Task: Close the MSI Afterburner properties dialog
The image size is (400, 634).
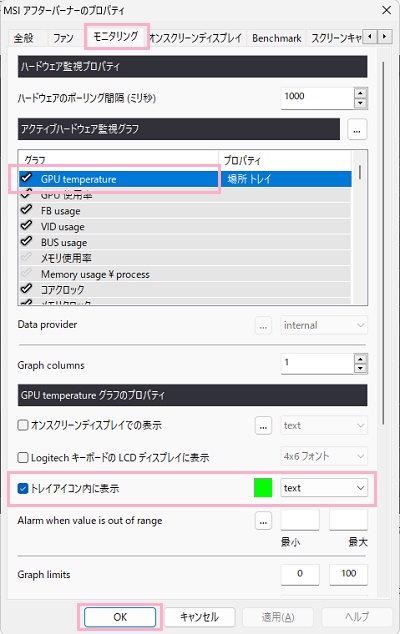Action: tap(387, 10)
